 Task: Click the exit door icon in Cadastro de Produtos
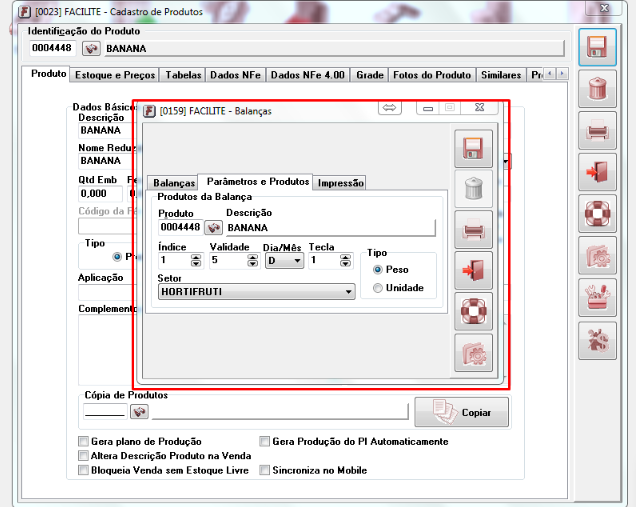[597, 172]
